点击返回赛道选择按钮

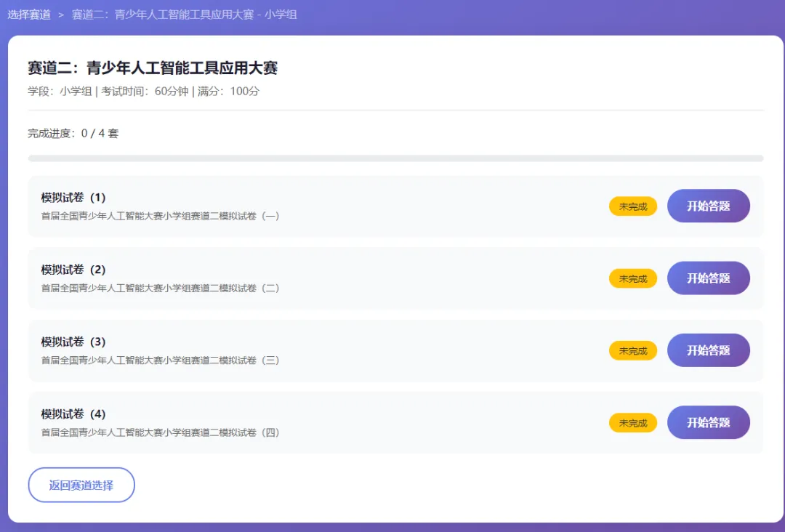click(81, 485)
